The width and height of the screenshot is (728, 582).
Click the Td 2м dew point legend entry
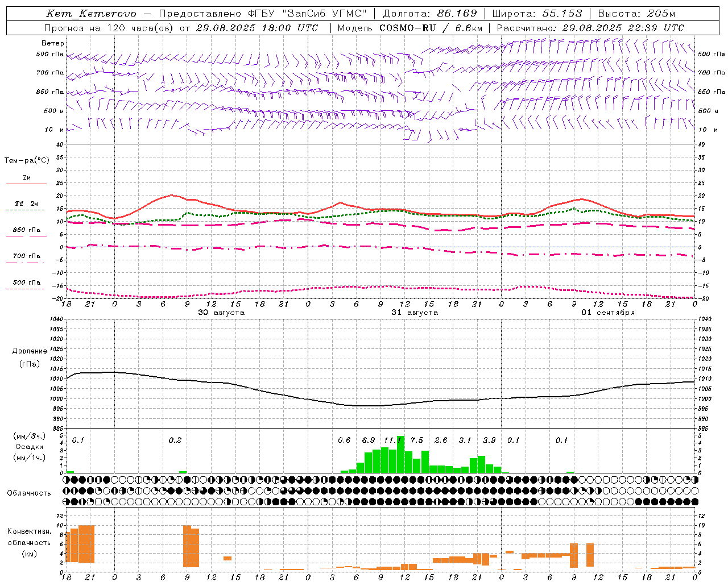27,203
